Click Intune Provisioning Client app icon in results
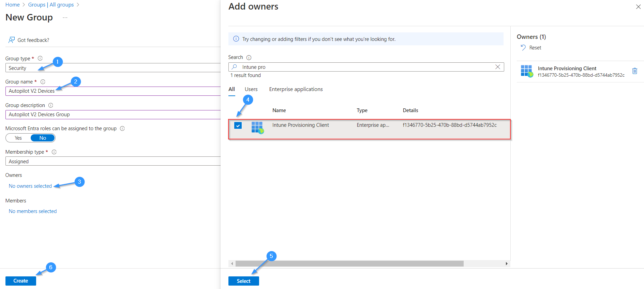This screenshot has width=644, height=289. (x=257, y=127)
